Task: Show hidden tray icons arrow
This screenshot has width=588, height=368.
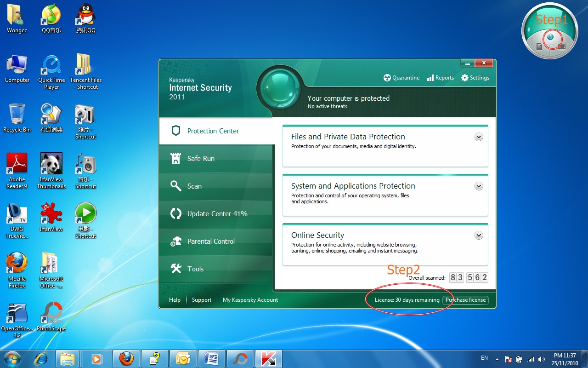Action: [x=497, y=359]
